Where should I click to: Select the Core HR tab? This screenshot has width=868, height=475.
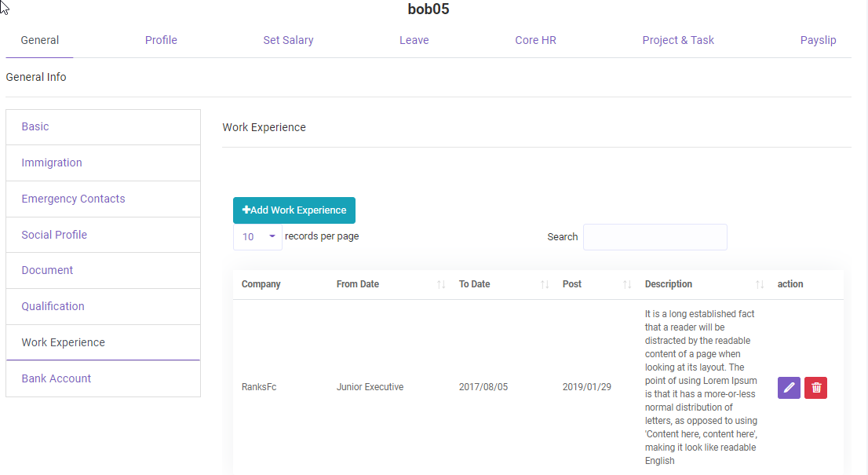tap(535, 40)
